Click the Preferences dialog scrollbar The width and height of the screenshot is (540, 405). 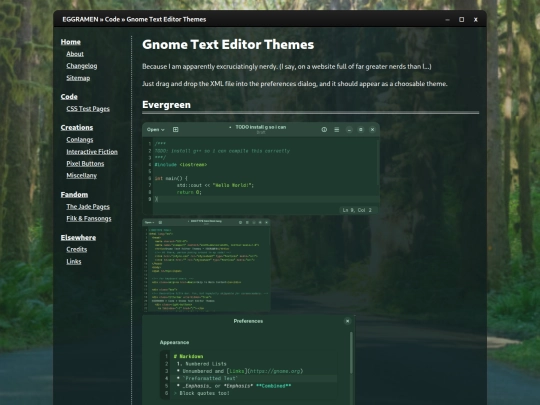pos(351,353)
